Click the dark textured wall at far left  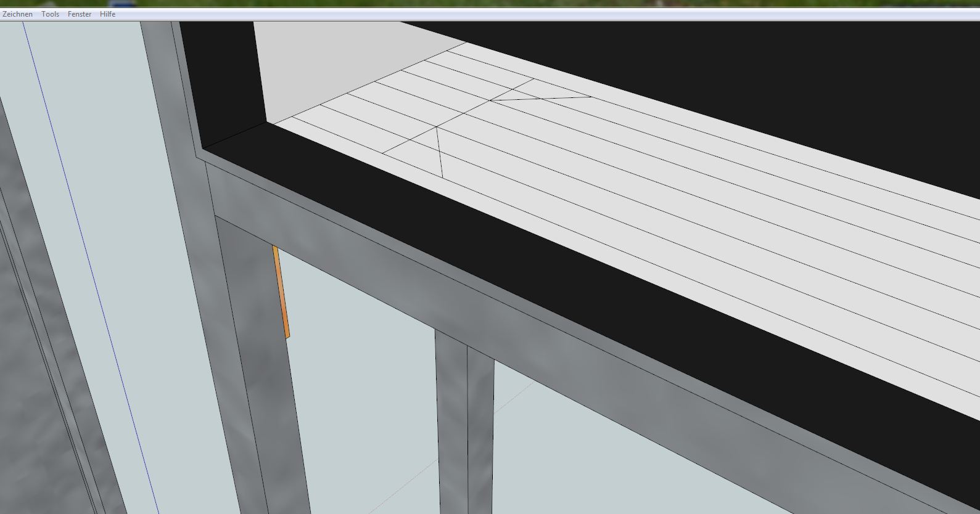click(37, 370)
